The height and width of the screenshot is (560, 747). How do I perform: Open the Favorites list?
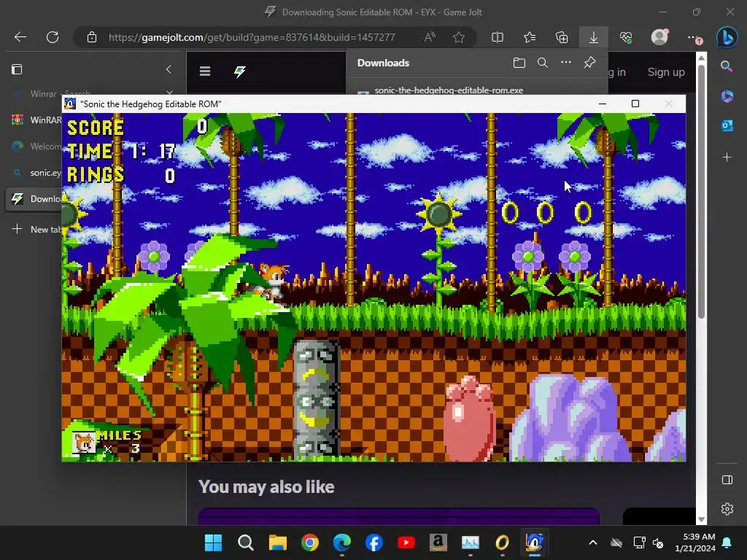530,37
